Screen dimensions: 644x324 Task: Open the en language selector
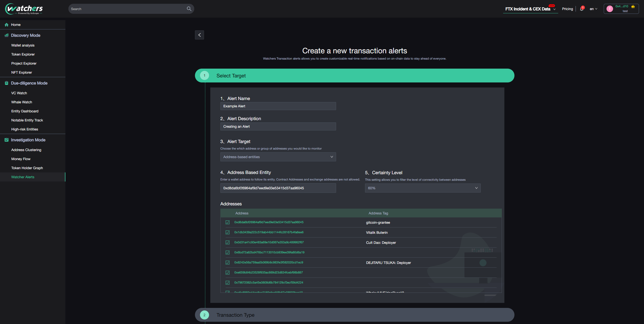[x=593, y=9]
